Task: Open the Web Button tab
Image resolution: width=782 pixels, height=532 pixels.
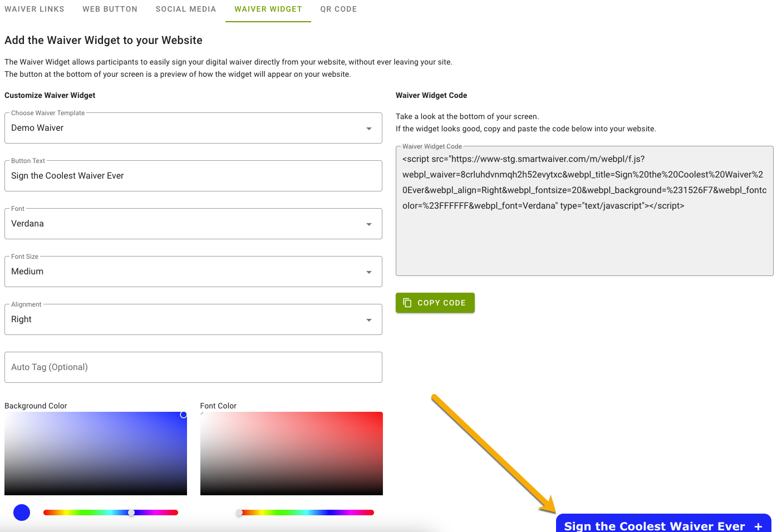Action: point(110,9)
